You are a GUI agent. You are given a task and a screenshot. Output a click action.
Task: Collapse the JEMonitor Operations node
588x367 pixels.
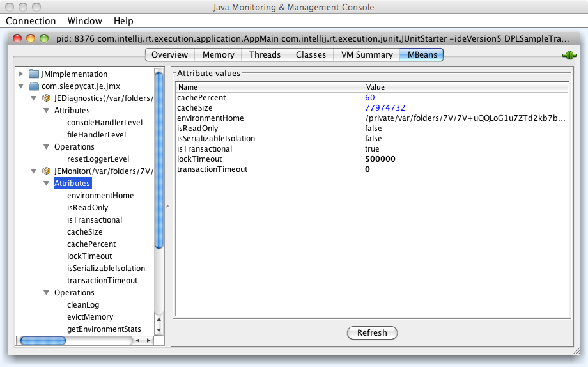(47, 293)
